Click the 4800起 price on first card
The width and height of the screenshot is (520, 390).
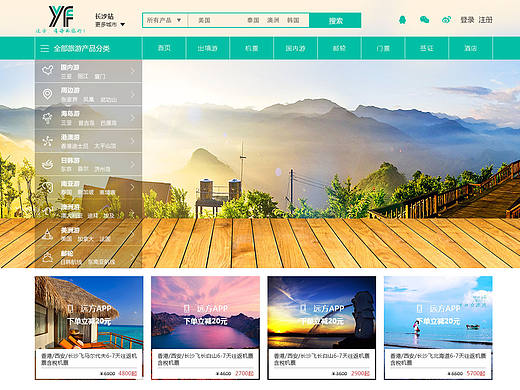[128, 373]
